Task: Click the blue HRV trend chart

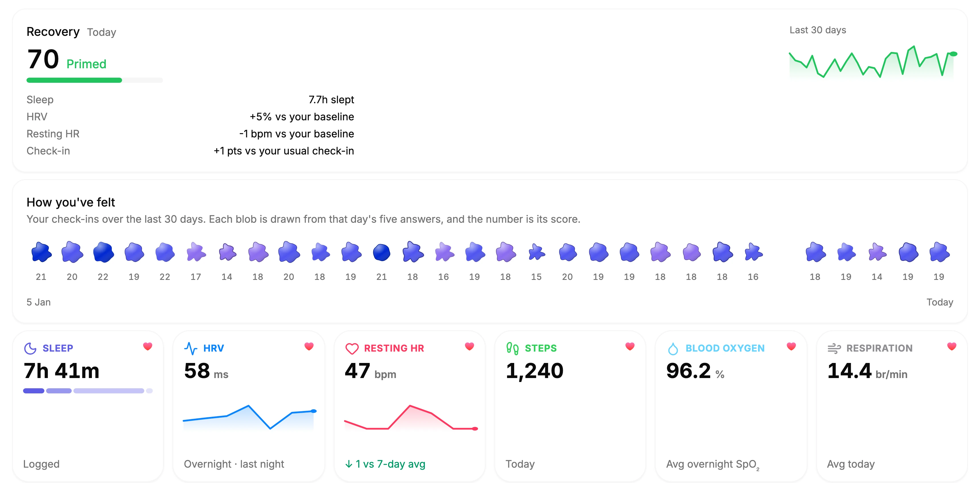Action: coord(250,418)
